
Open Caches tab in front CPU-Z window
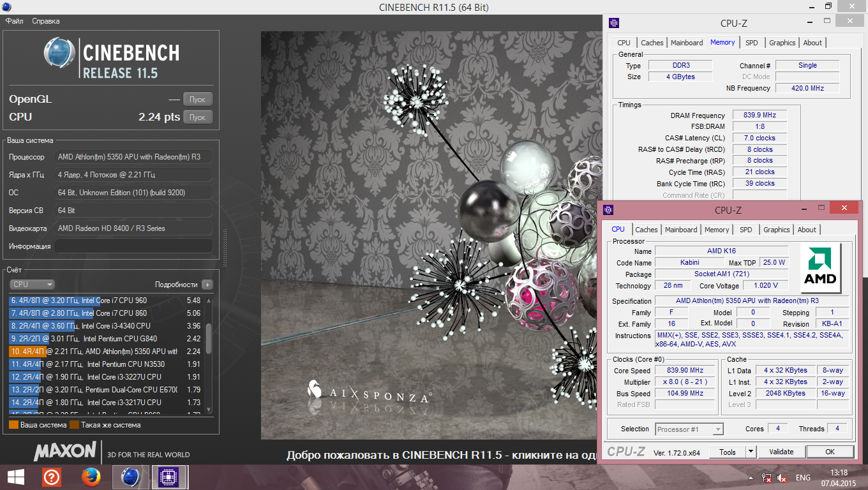[646, 230]
